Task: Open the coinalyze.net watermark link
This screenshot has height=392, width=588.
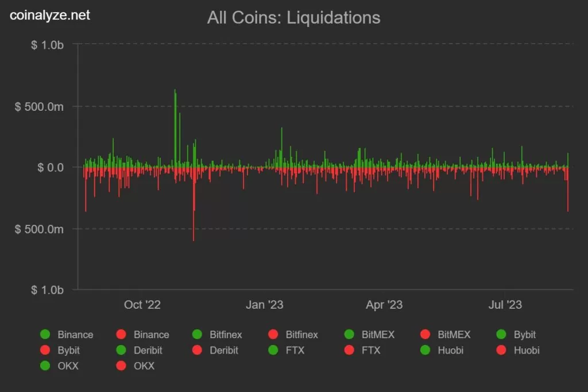Action: pos(50,15)
